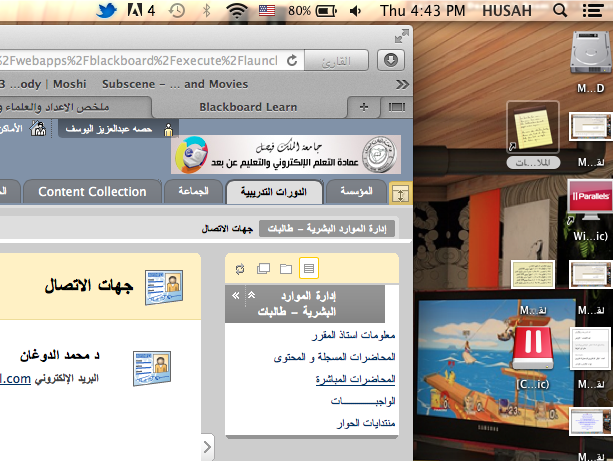Open المحاضرات المسجلة و المحتوى link
613x461 pixels.
coord(334,357)
